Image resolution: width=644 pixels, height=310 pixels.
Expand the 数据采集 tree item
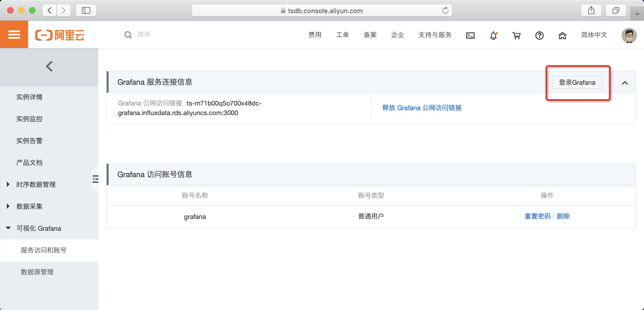[8, 206]
